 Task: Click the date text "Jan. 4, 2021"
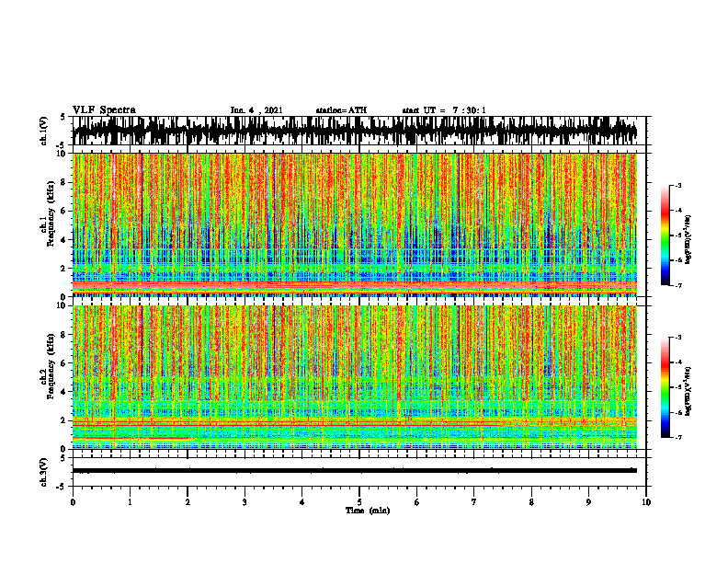coord(256,110)
